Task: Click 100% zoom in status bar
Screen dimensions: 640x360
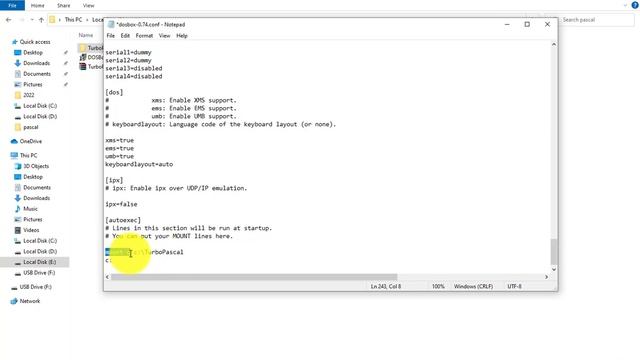Action: coord(438,287)
